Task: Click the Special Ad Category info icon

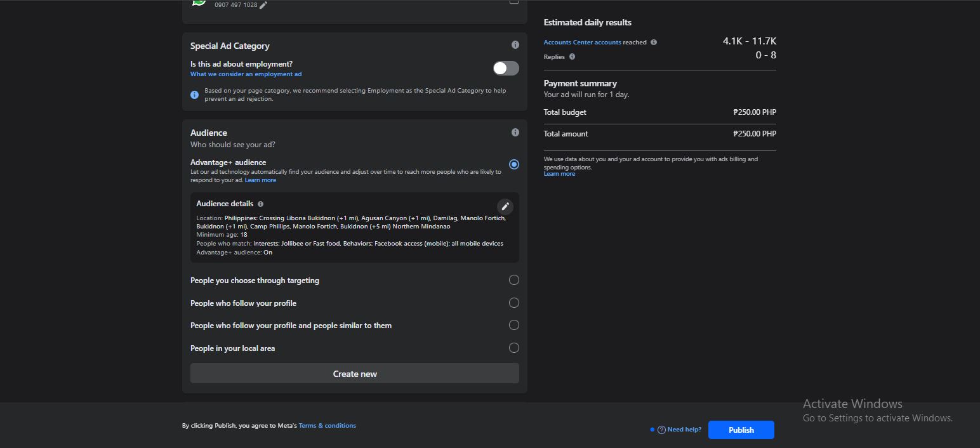Action: (515, 45)
